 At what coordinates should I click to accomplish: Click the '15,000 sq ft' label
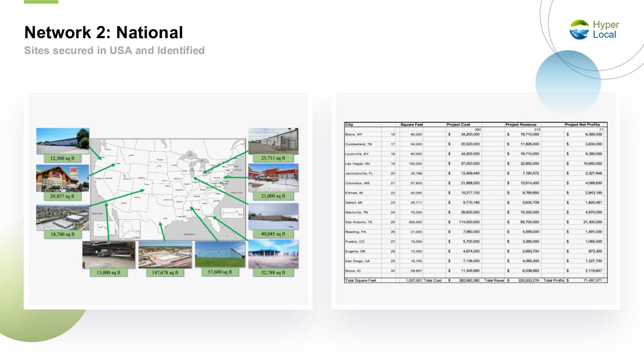[108, 272]
